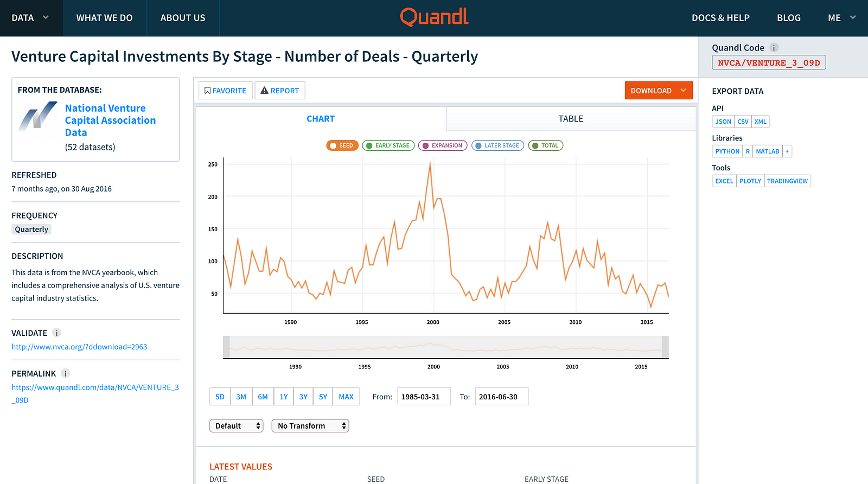Switch to the TABLE tab
The image size is (868, 484).
(x=571, y=119)
